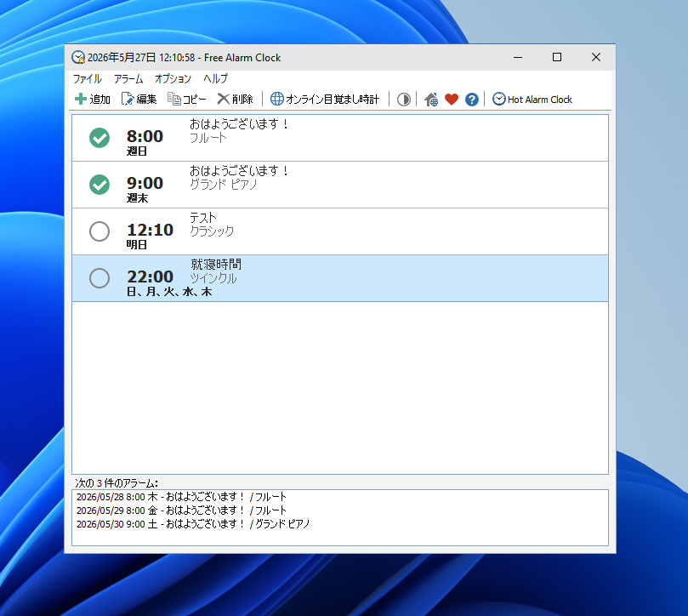Viewport: 688px width, 616px height.
Task: Enable the 12:10 テスト alarm circle
Action: click(100, 231)
